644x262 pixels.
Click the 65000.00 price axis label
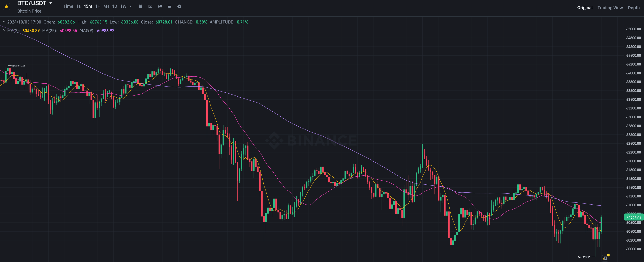[633, 29]
